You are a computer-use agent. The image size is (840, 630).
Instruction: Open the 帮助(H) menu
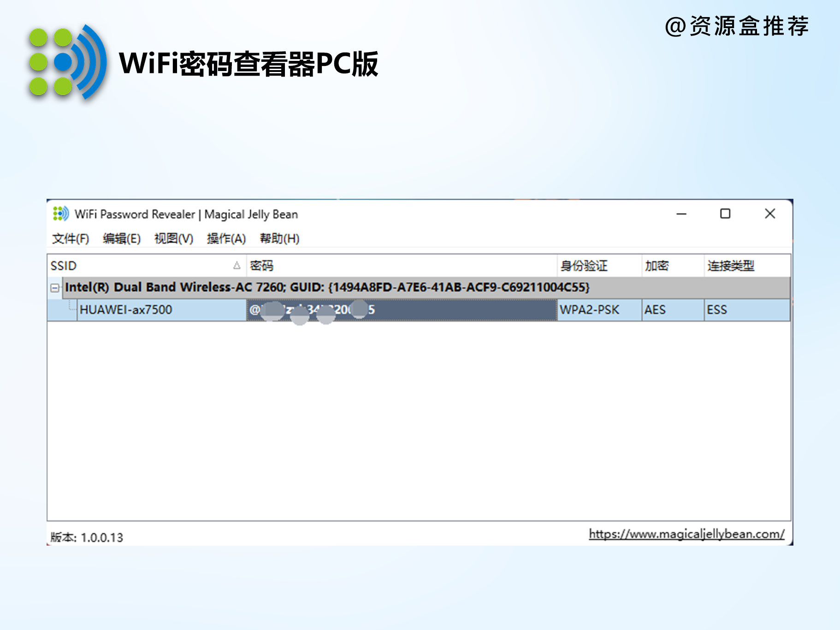point(279,238)
